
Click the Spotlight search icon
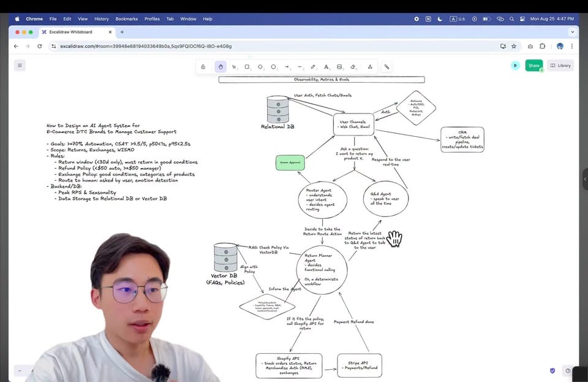[511, 19]
